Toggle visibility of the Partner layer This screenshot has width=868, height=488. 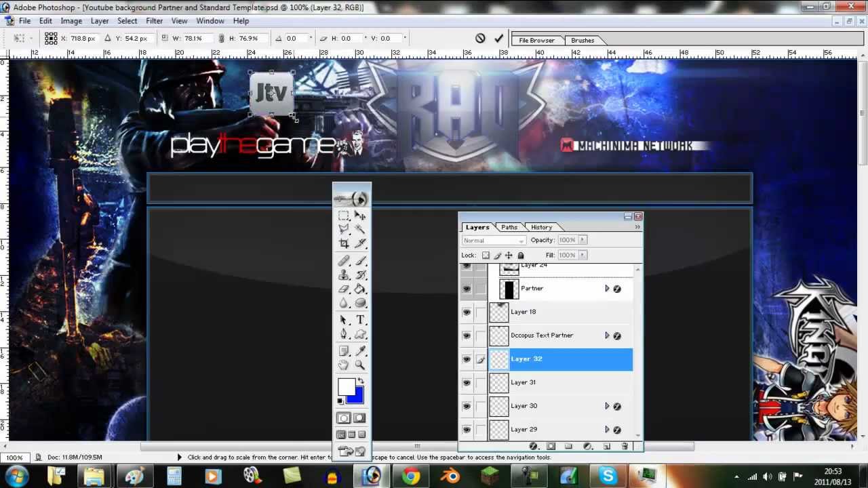tap(467, 289)
